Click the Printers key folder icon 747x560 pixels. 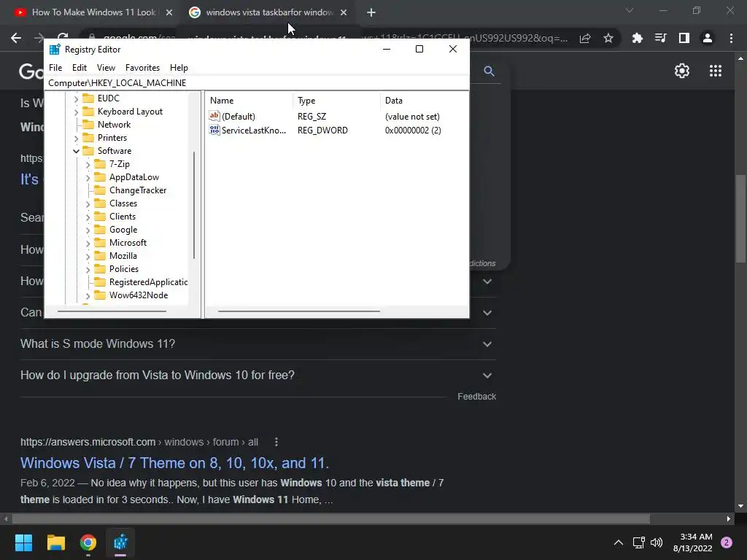tap(88, 138)
